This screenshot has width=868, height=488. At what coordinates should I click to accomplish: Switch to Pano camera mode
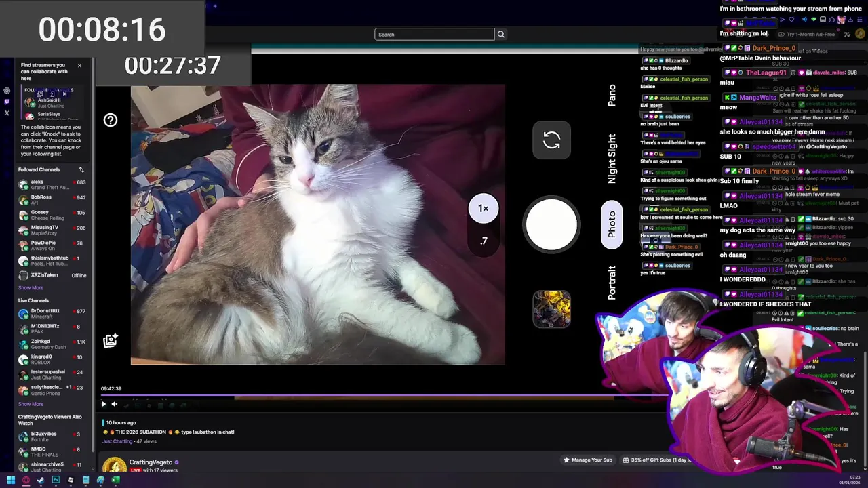click(x=612, y=95)
